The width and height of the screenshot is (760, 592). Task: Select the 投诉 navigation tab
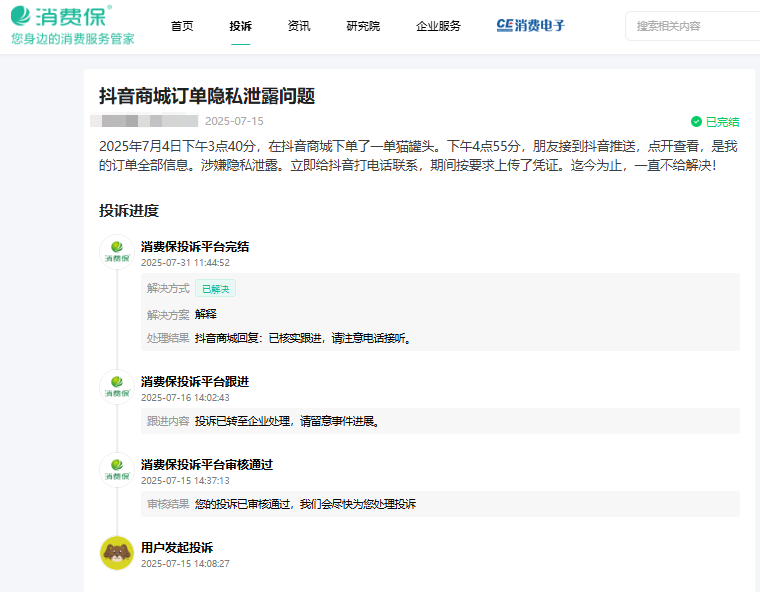click(x=240, y=26)
